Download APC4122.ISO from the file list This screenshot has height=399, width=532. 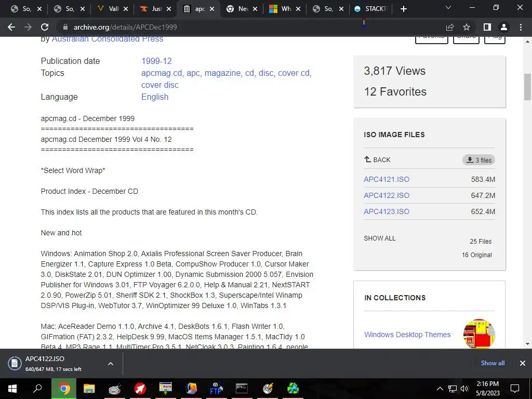[387, 195]
